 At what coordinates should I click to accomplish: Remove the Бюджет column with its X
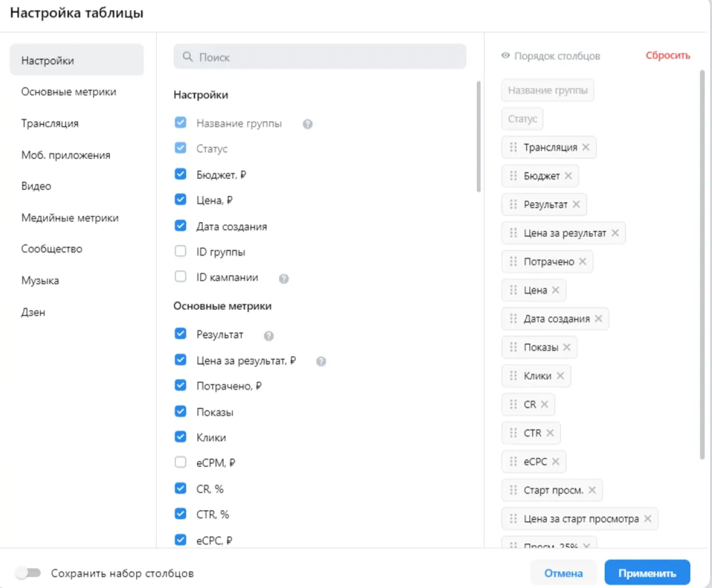click(568, 176)
